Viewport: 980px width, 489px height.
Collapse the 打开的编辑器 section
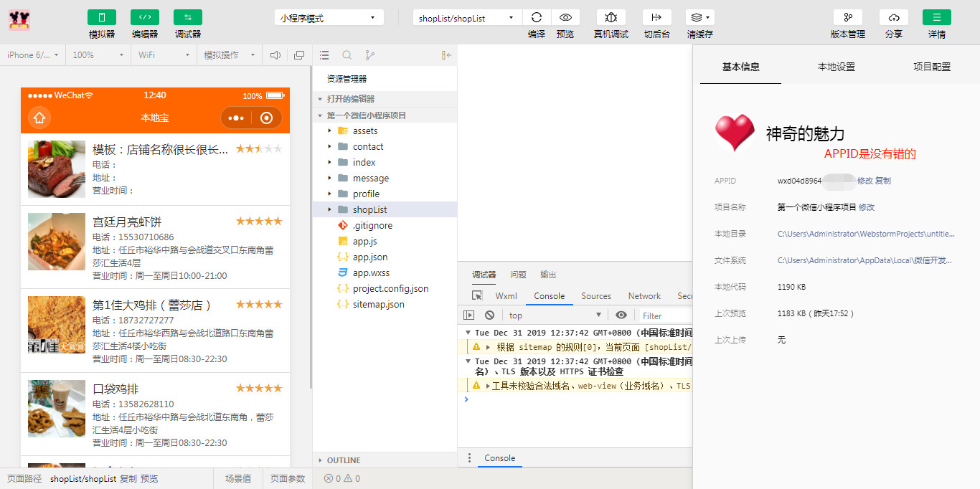(385, 99)
